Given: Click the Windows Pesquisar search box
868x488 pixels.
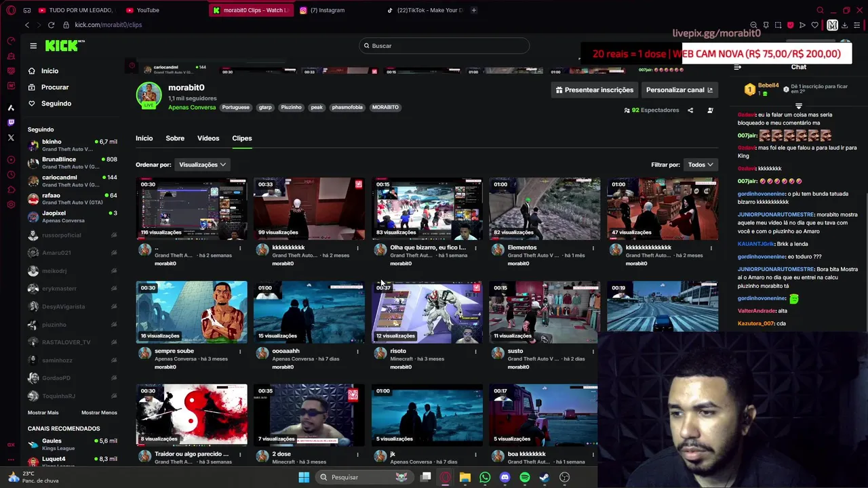Looking at the screenshot, I should click(364, 477).
